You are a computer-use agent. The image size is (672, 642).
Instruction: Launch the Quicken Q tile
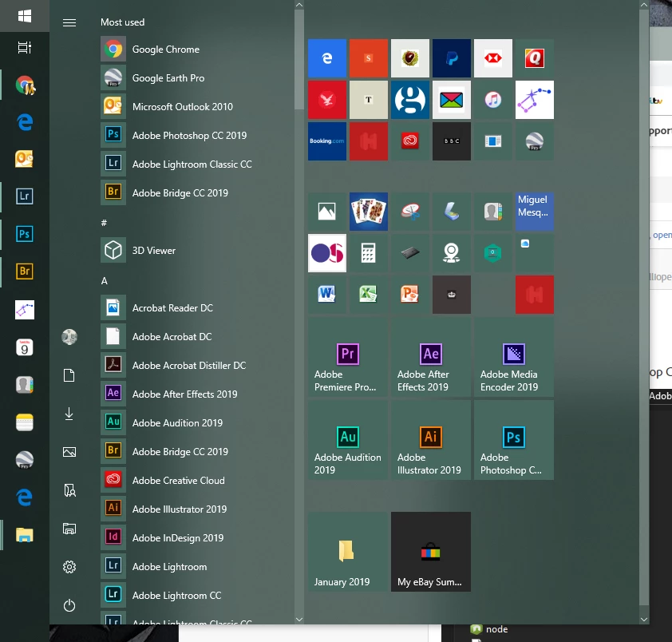tap(535, 58)
